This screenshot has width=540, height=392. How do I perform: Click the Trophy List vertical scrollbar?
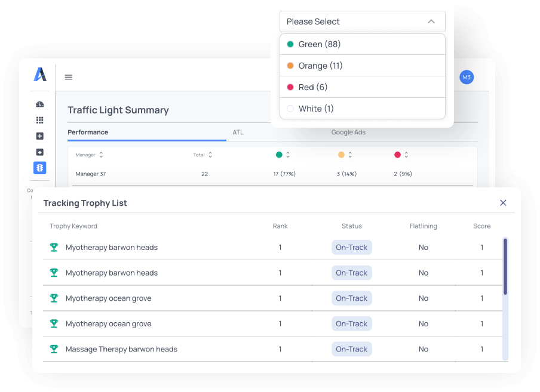click(505, 267)
